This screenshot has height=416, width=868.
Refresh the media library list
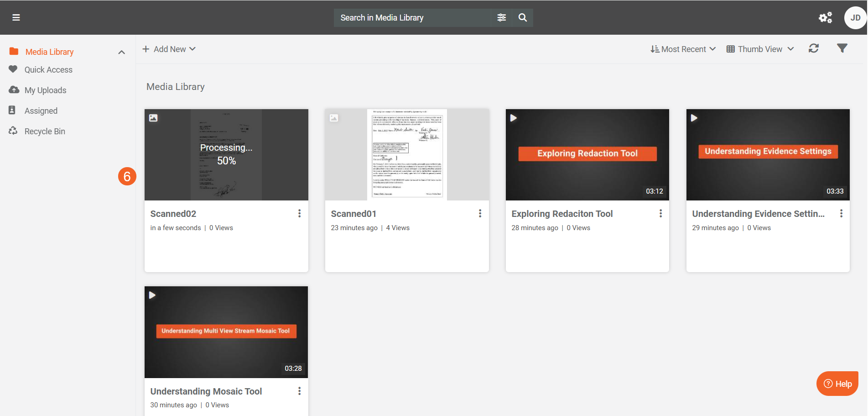click(x=813, y=48)
